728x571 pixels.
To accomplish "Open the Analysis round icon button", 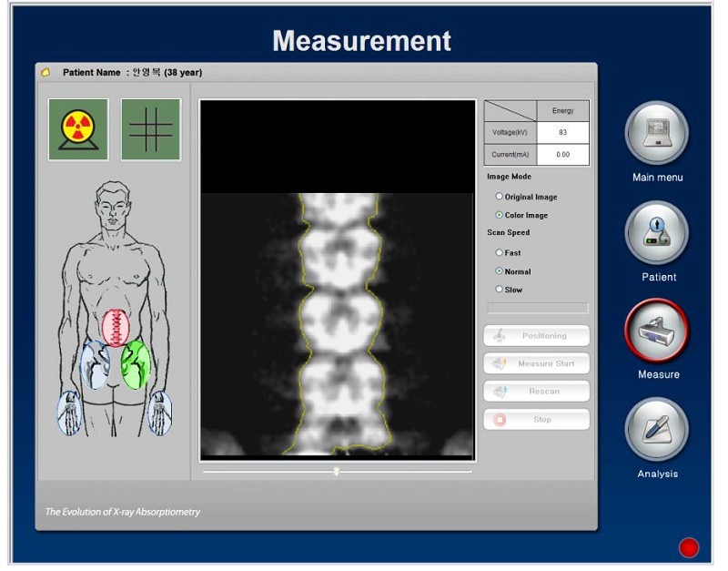I will (x=656, y=429).
